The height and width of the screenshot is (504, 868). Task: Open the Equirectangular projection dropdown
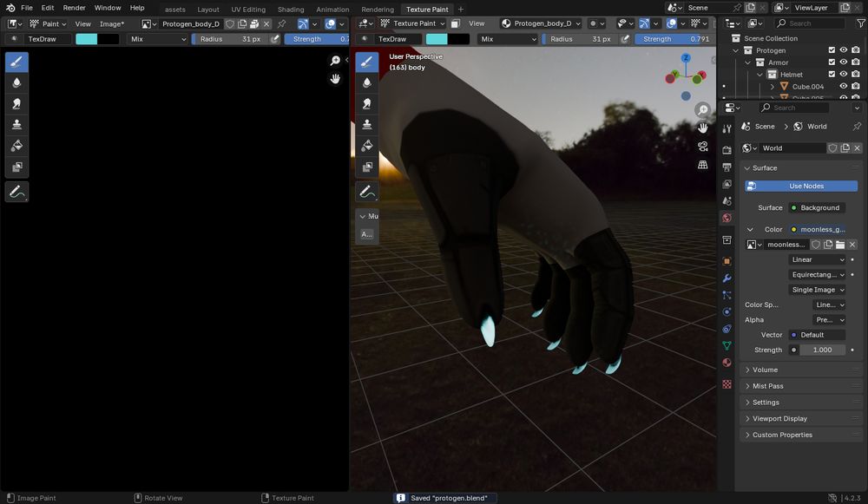[x=818, y=274]
